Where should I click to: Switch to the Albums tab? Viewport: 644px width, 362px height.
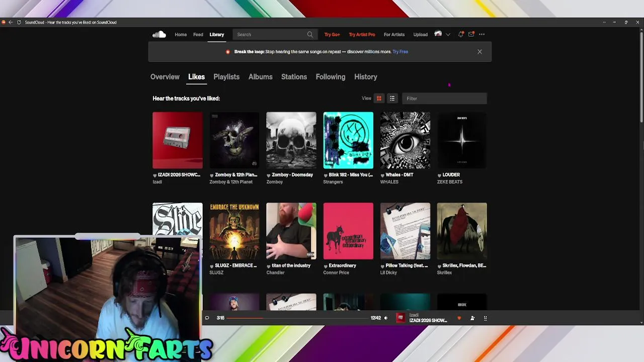pyautogui.click(x=260, y=77)
